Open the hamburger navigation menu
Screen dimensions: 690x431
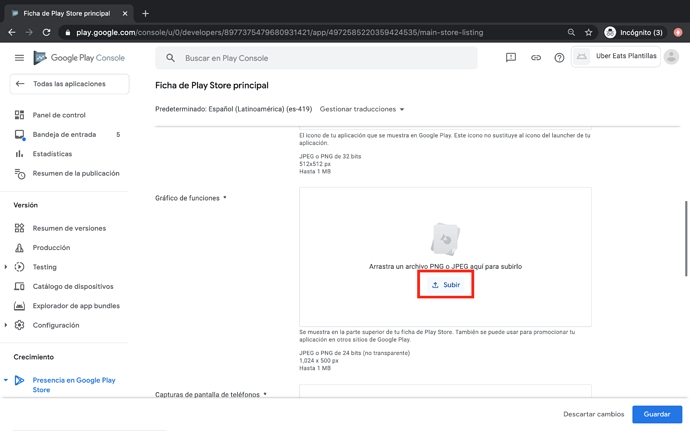click(x=19, y=58)
